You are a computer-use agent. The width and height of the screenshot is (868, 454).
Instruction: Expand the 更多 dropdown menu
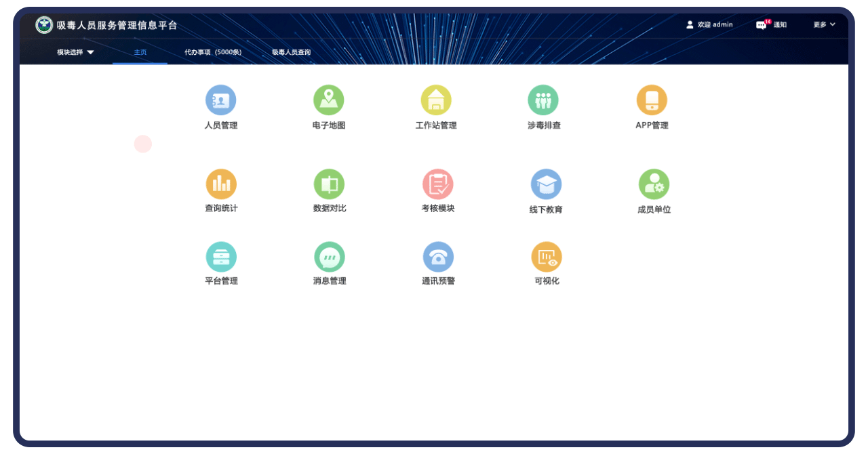tap(824, 24)
